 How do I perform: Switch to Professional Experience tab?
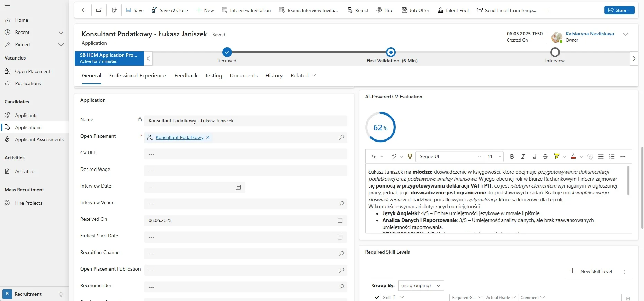(137, 76)
